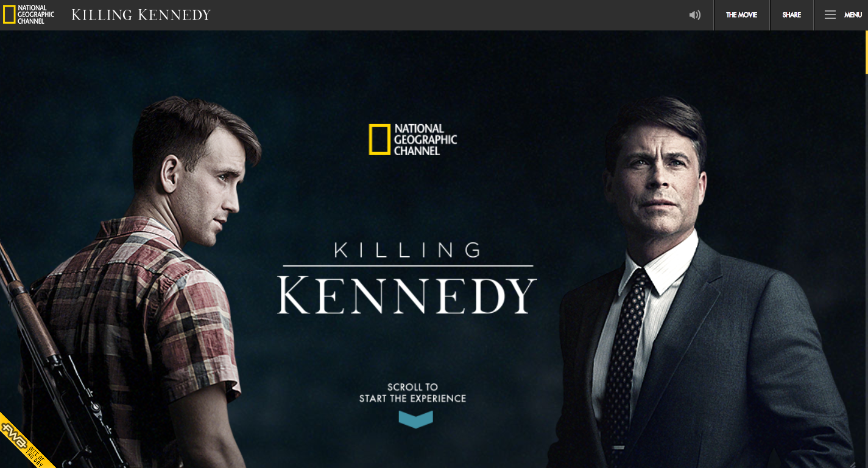This screenshot has width=868, height=468.
Task: Click the teal down chevron arrow
Action: pos(416,419)
